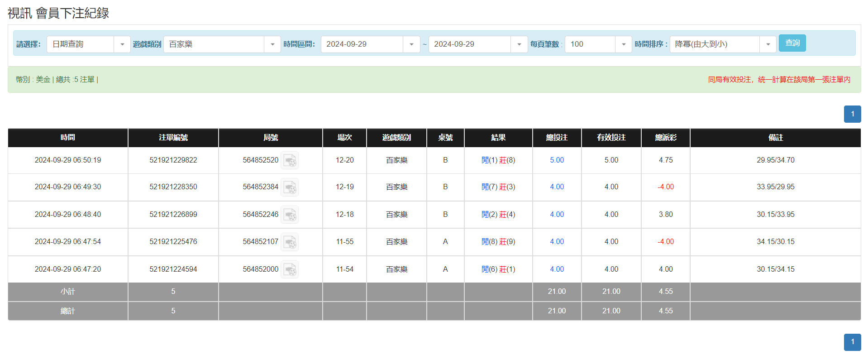Click total bet link for ticket 521921228350
Image resolution: width=868 pixels, height=355 pixels.
[x=557, y=187]
